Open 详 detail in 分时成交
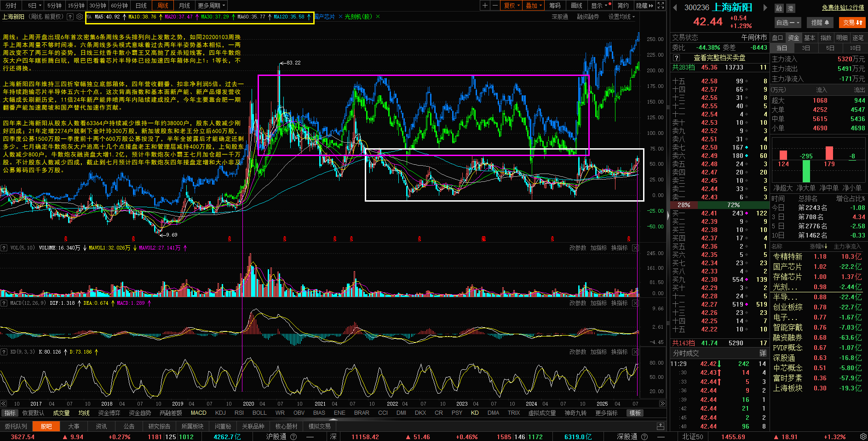The width and height of the screenshot is (868, 441). click(763, 353)
